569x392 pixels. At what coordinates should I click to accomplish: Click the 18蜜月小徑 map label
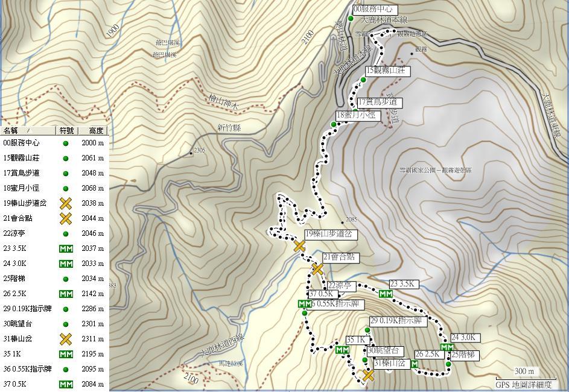click(x=358, y=116)
